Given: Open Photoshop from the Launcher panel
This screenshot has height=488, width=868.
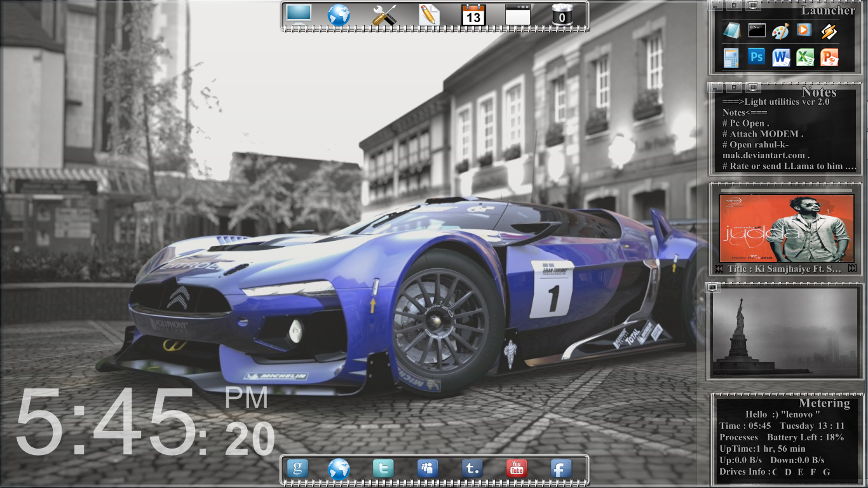Looking at the screenshot, I should click(756, 57).
